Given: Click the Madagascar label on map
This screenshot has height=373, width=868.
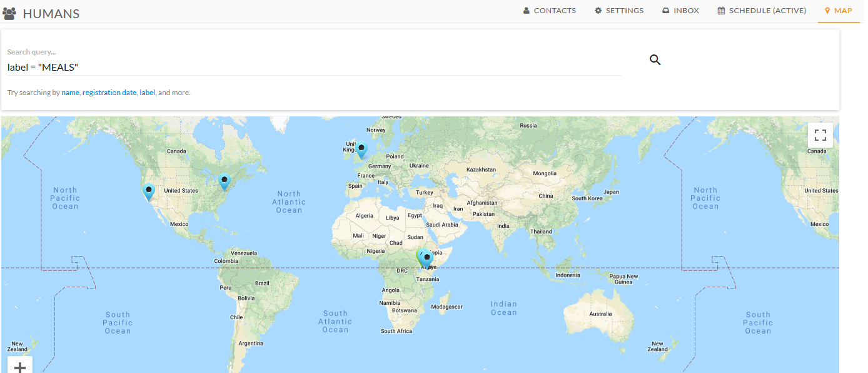Looking at the screenshot, I should click(447, 307).
